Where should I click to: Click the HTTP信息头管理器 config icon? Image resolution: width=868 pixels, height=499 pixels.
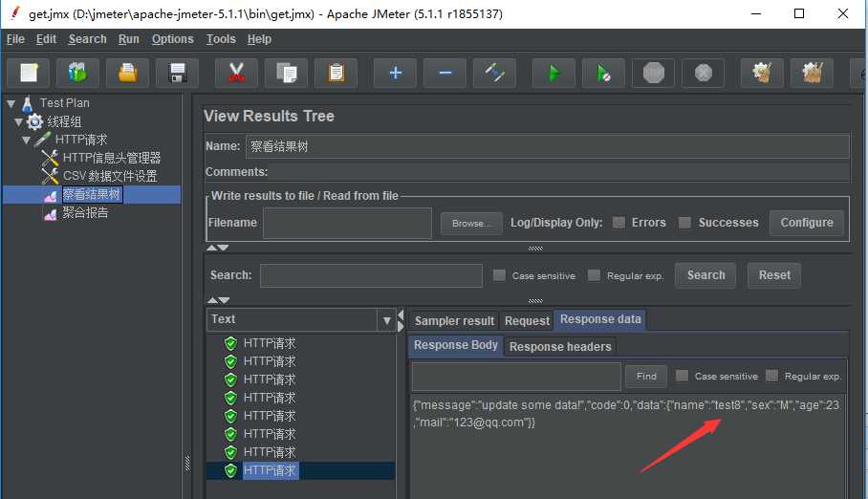tap(50, 158)
